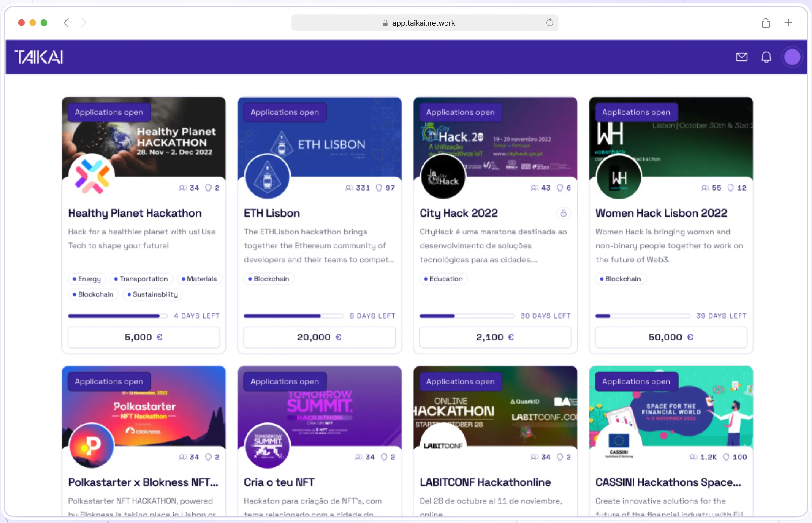Click the 50,000 € prize box
The width and height of the screenshot is (812, 523).
tap(671, 337)
